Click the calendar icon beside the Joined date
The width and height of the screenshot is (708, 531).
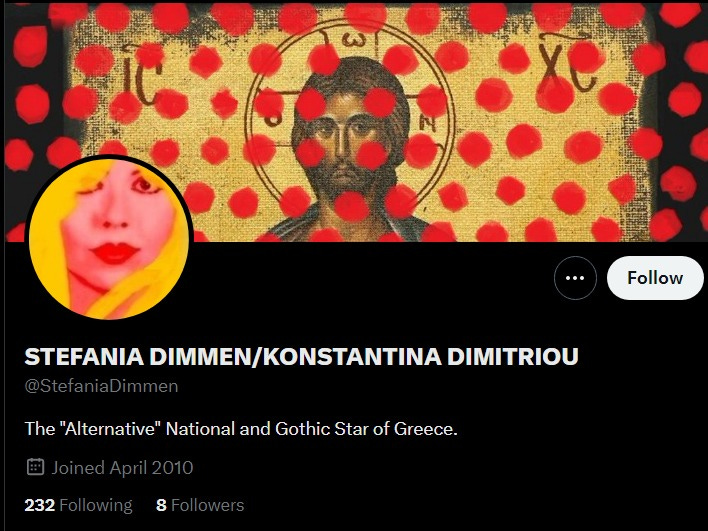(x=35, y=467)
